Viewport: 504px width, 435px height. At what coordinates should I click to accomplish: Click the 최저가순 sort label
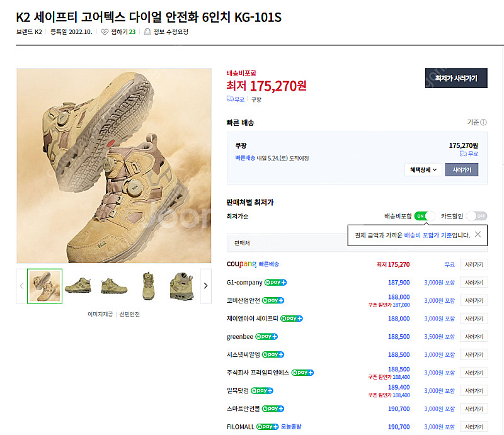[x=238, y=216]
